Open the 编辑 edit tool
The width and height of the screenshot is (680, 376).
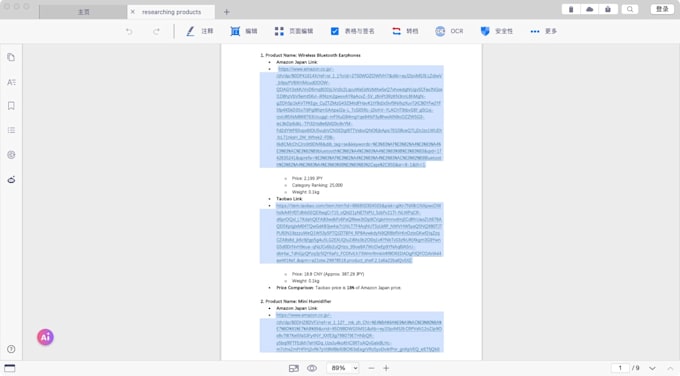(244, 31)
